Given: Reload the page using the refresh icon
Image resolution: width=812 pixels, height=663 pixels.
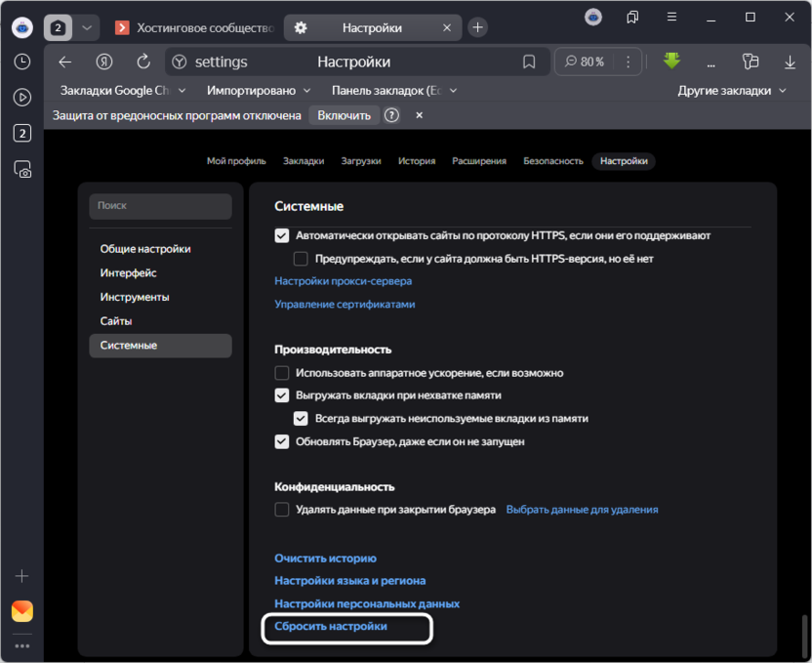Looking at the screenshot, I should click(x=142, y=61).
